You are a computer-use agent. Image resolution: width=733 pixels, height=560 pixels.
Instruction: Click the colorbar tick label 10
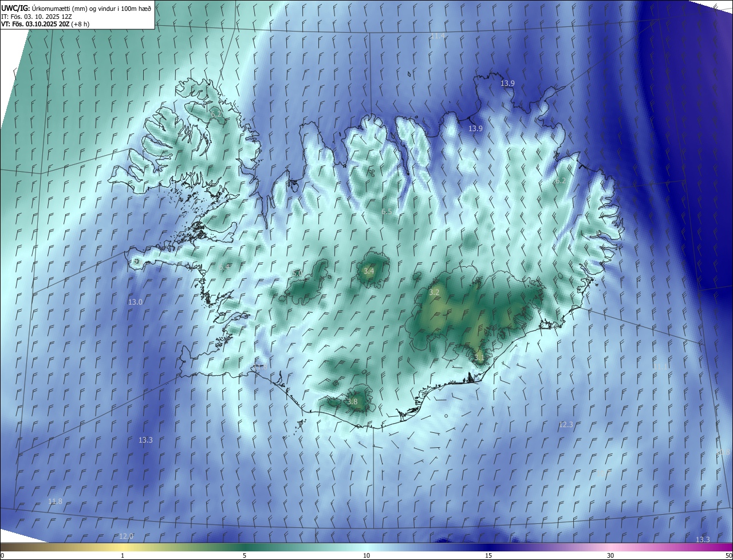pos(366,556)
